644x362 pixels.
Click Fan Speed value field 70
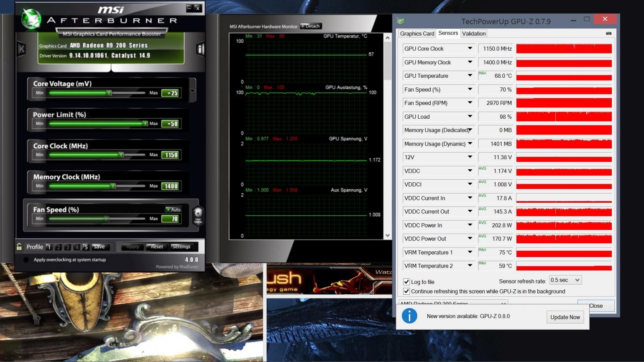coord(171,219)
